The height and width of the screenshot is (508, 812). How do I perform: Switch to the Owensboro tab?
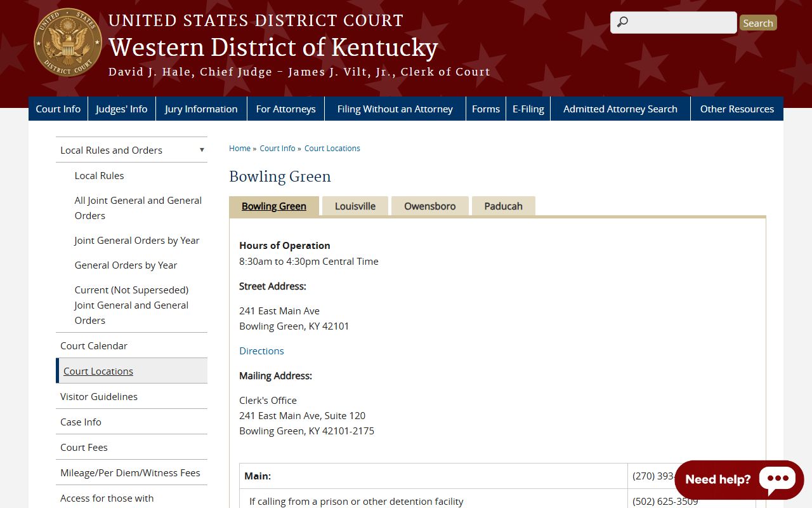(x=430, y=206)
